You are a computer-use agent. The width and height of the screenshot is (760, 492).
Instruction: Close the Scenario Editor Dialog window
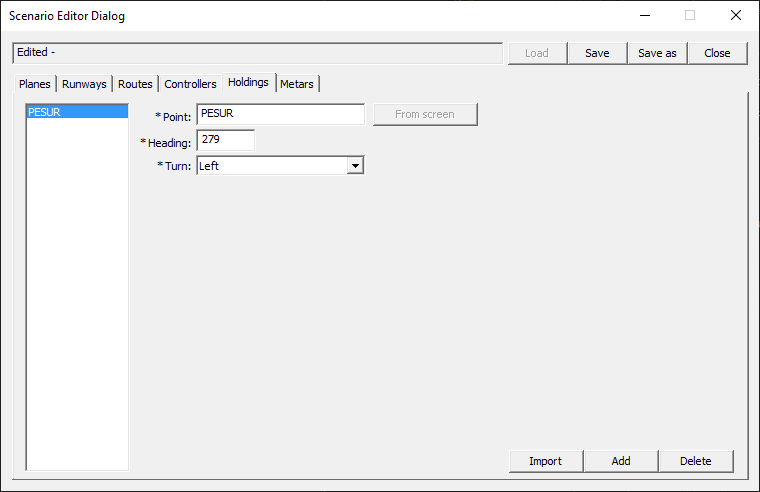pos(736,15)
